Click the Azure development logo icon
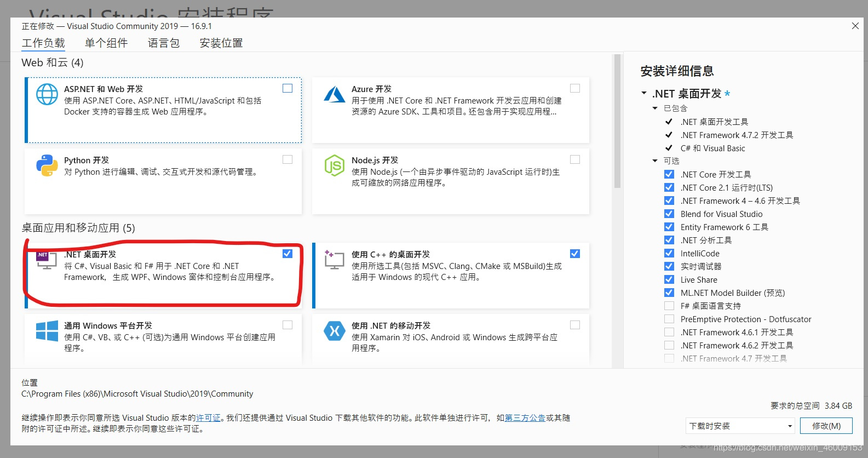Image resolution: width=868 pixels, height=458 pixels. point(334,94)
